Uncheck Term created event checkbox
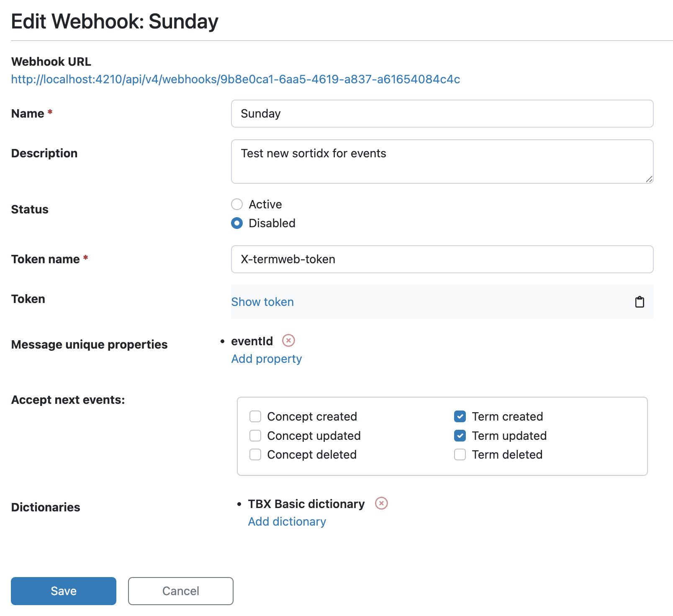Screen dimensions: 673x616 [460, 416]
